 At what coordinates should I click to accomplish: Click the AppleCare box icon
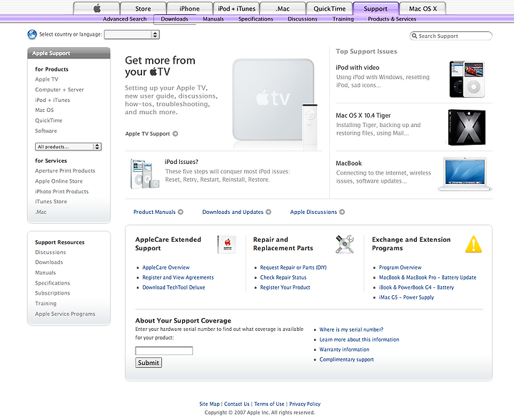(227, 244)
